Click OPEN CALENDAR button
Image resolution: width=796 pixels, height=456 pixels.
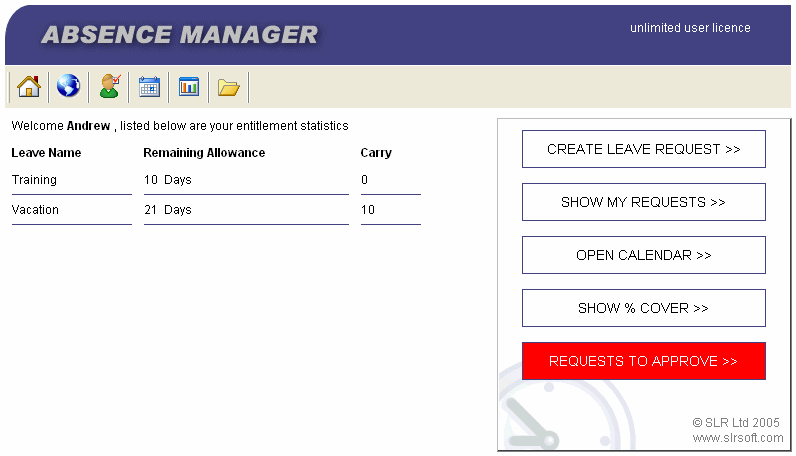644,255
